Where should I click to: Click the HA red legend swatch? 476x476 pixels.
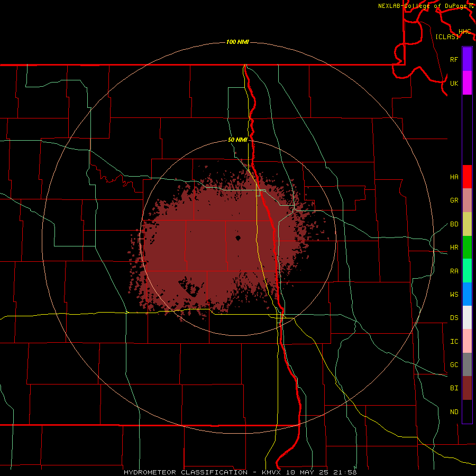click(x=467, y=177)
